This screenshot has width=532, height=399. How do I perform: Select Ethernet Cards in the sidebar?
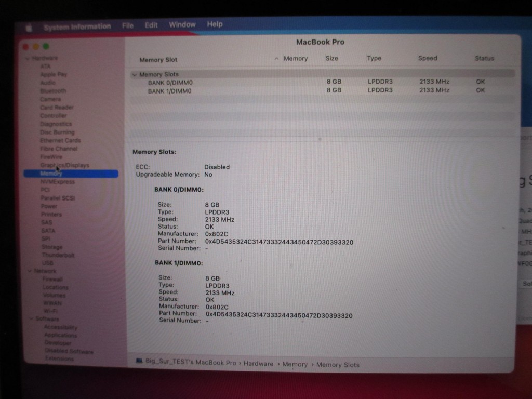(60, 140)
